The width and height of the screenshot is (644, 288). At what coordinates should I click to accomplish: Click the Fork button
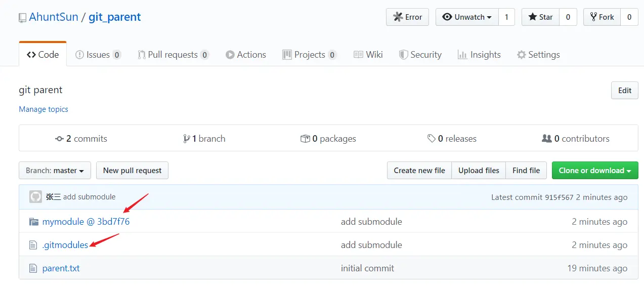pyautogui.click(x=602, y=17)
